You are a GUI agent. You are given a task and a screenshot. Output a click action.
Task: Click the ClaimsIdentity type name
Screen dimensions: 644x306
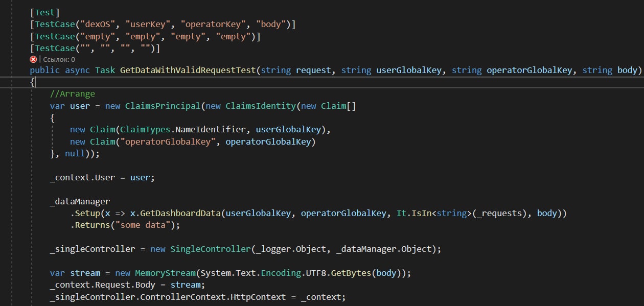pos(261,106)
